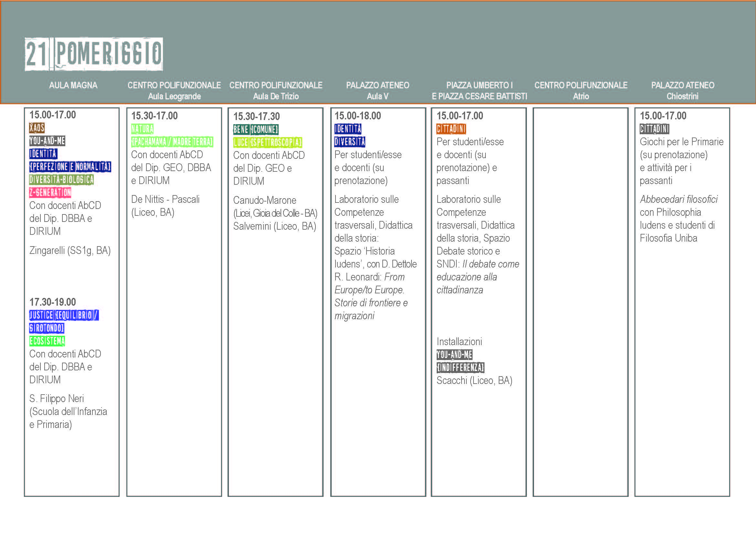756x535 pixels.
Task: Select the YOU-AND-ME tag in Aula Magna
Action: [x=47, y=141]
